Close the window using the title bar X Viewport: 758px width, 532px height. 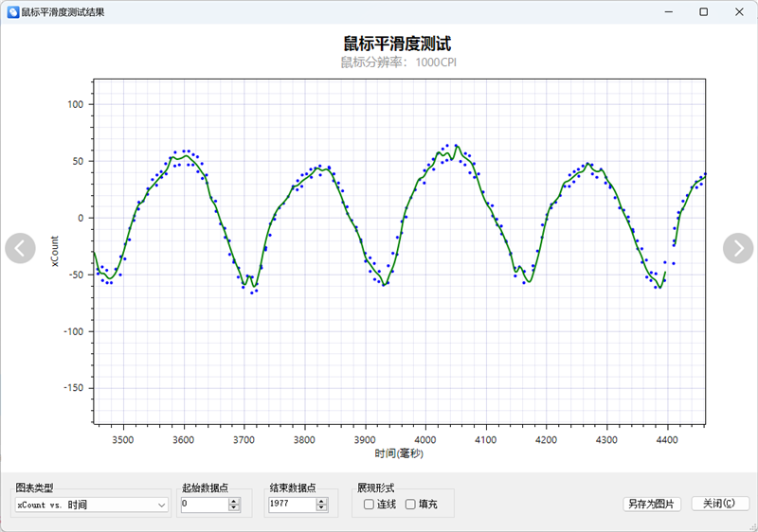738,12
